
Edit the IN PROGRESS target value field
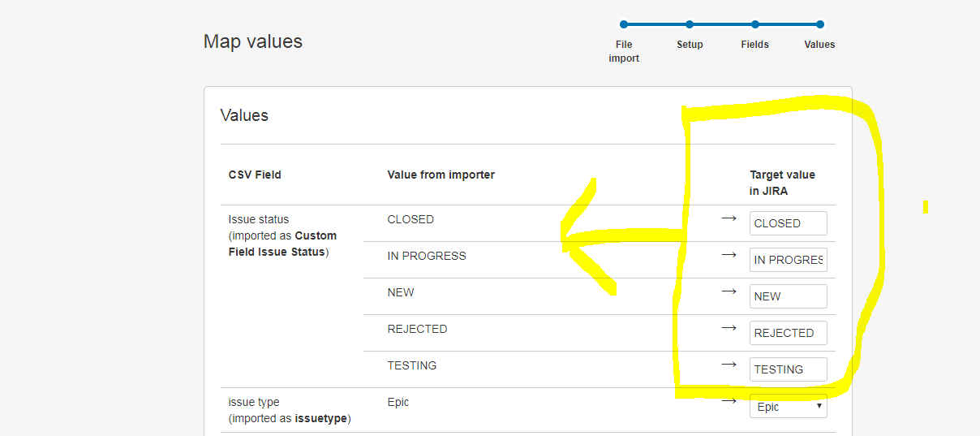click(789, 260)
